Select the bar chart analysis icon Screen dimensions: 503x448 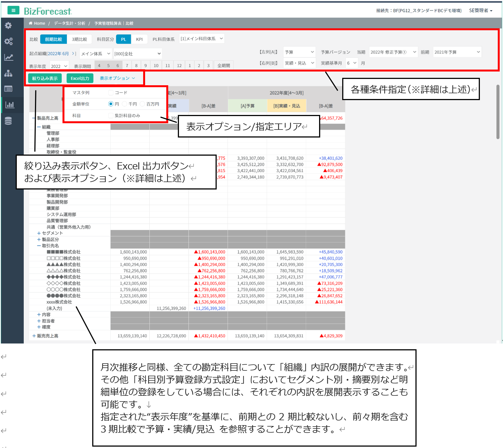click(9, 105)
